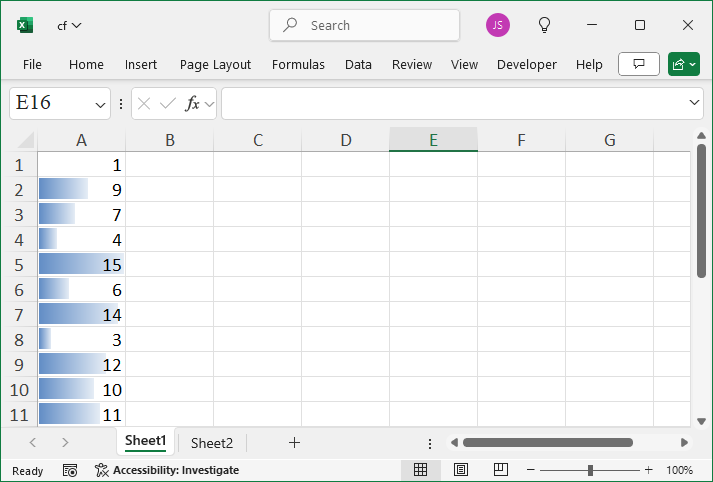
Task: Click the zoom out minus icon
Action: coord(530,470)
